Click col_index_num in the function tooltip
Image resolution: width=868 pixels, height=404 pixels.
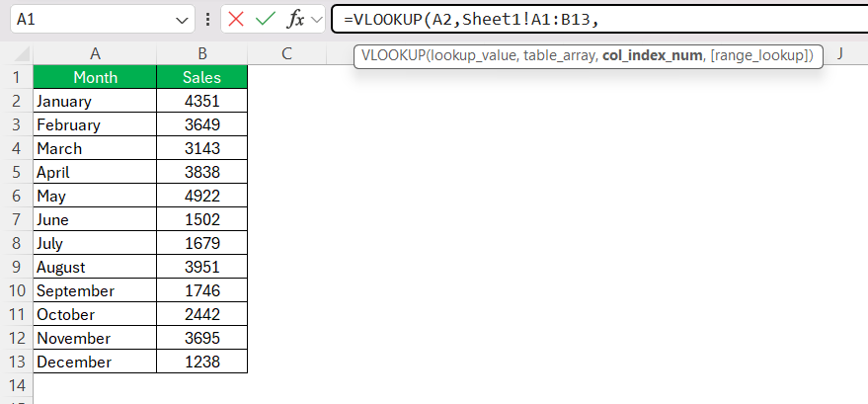[x=652, y=55]
